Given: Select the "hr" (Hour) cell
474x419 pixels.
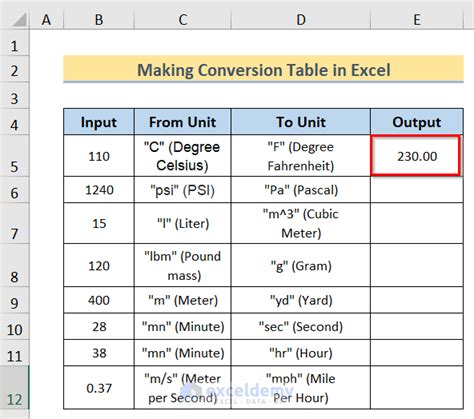Looking at the screenshot, I should pyautogui.click(x=301, y=353).
